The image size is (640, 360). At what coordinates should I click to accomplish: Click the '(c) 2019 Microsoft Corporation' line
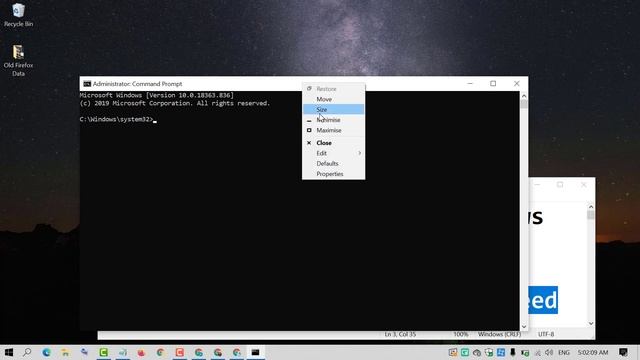[175, 103]
